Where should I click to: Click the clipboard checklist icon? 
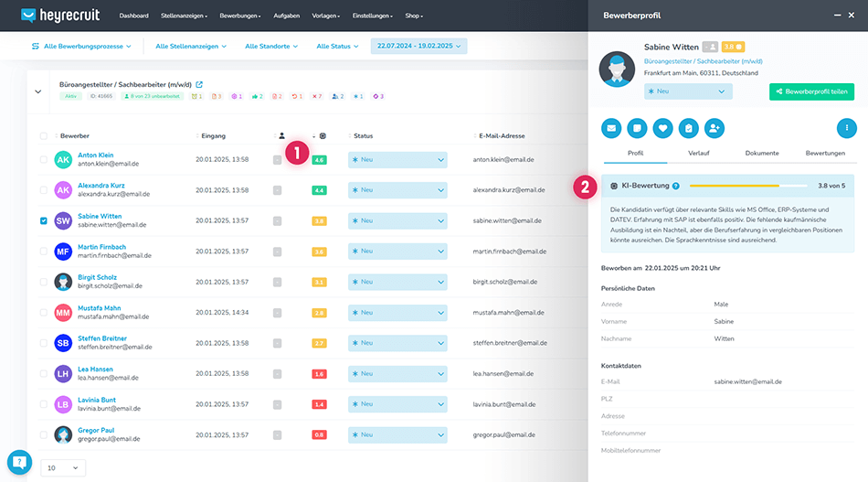pos(688,129)
